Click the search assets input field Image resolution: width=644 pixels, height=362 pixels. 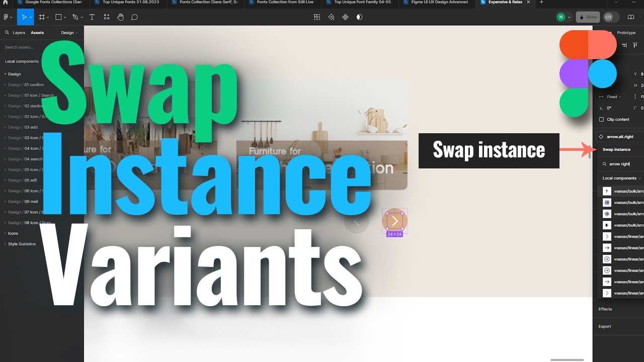pyautogui.click(x=23, y=48)
